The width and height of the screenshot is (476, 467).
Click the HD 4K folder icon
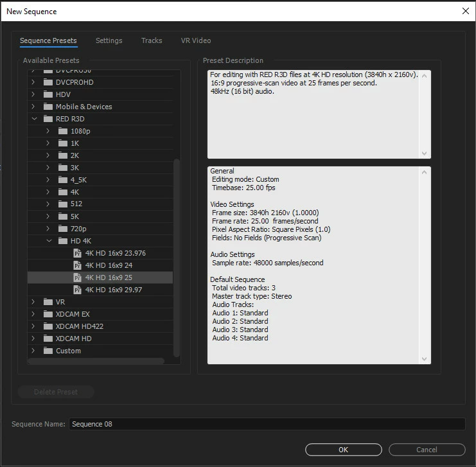click(63, 241)
